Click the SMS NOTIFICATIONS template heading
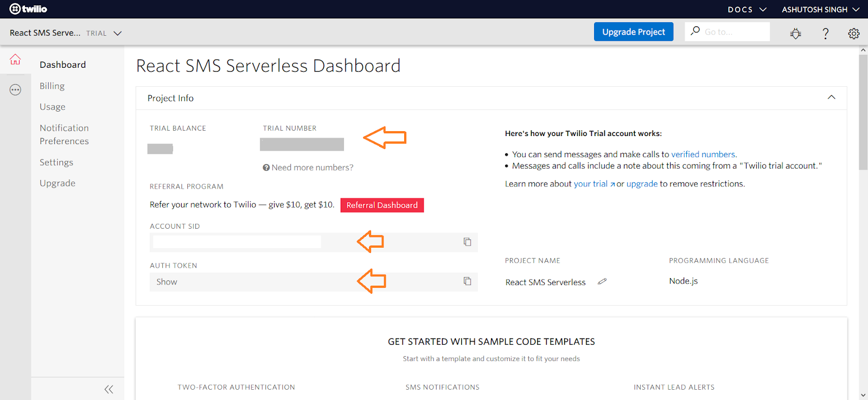 [x=443, y=387]
